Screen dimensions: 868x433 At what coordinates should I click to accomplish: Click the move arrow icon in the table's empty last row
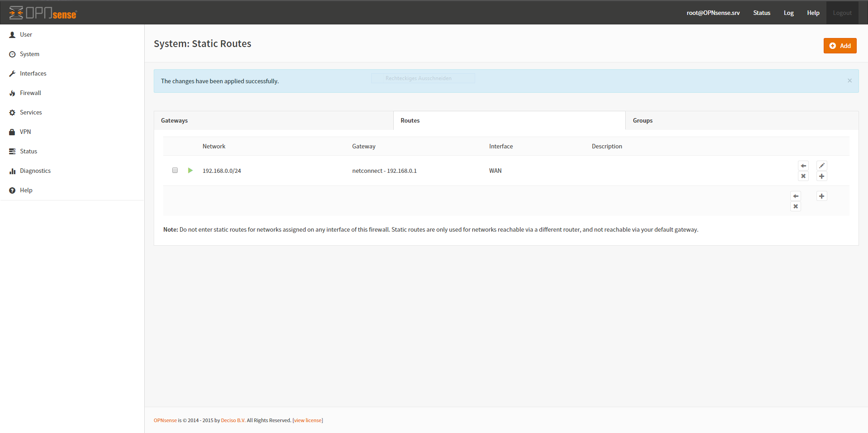(x=796, y=196)
